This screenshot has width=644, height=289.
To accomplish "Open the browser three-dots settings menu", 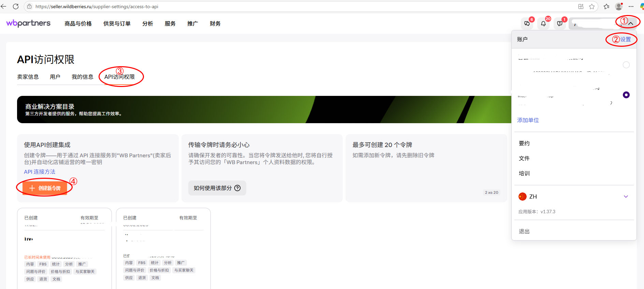I will pos(631,6).
